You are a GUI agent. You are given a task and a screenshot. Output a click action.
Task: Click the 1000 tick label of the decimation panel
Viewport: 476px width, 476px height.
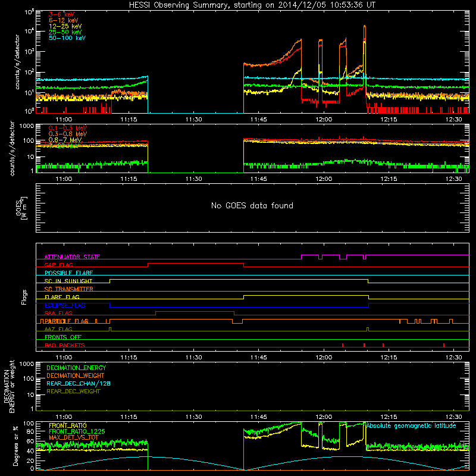(27, 364)
